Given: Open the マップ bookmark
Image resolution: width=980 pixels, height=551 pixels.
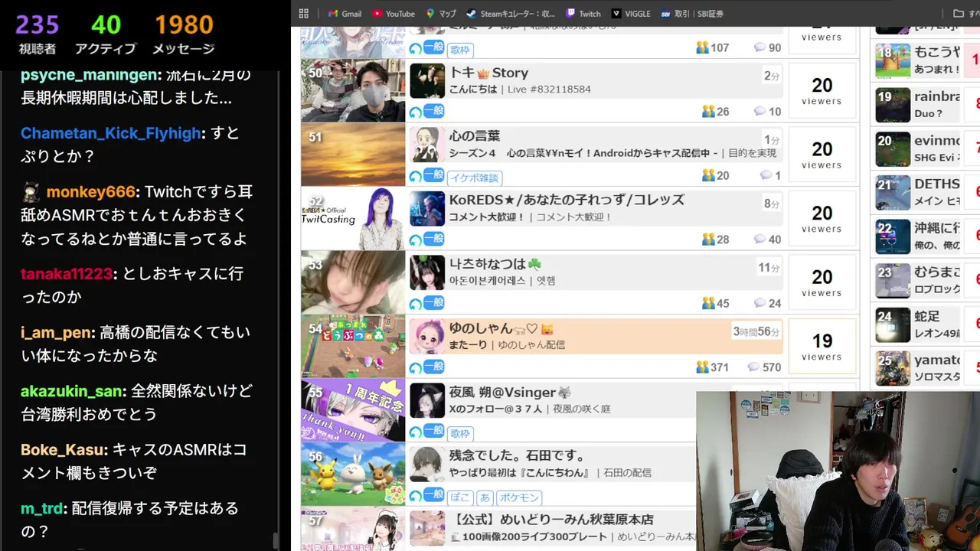Looking at the screenshot, I should tap(441, 13).
